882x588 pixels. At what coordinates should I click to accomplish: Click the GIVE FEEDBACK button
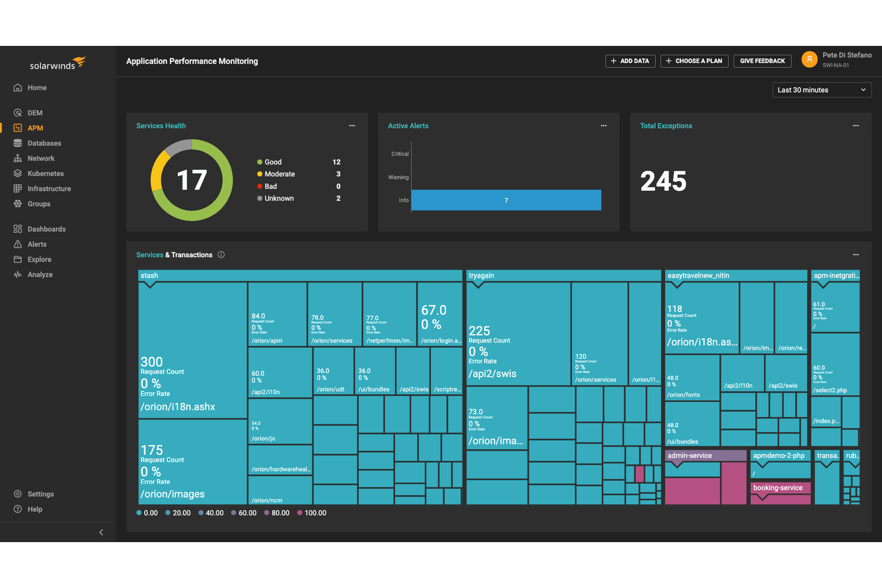(x=762, y=61)
